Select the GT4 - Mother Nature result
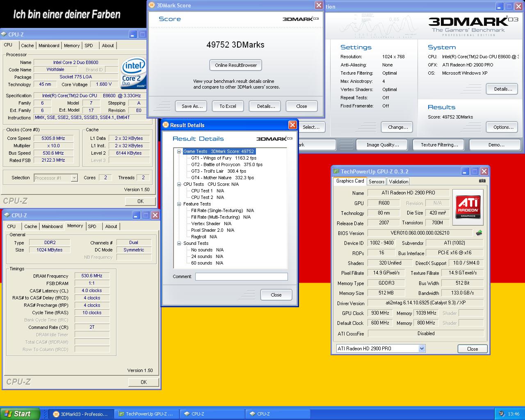525x420 pixels. [222, 178]
